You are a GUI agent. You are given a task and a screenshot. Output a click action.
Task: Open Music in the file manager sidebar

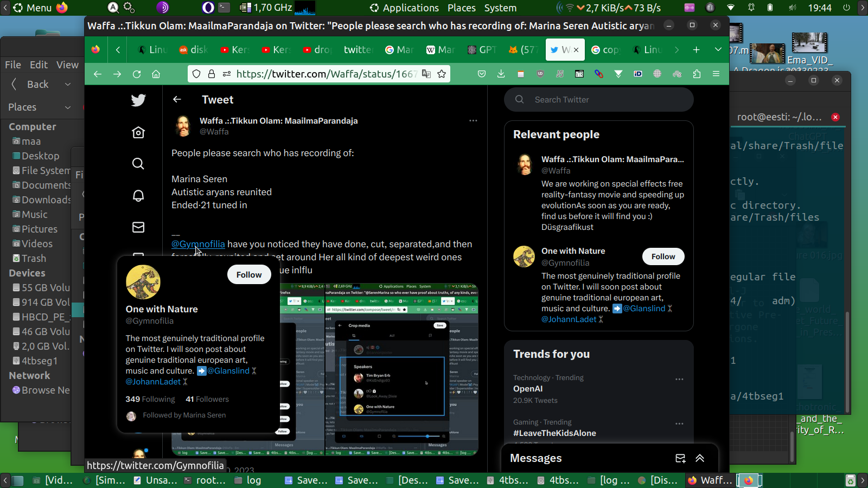tap(35, 215)
